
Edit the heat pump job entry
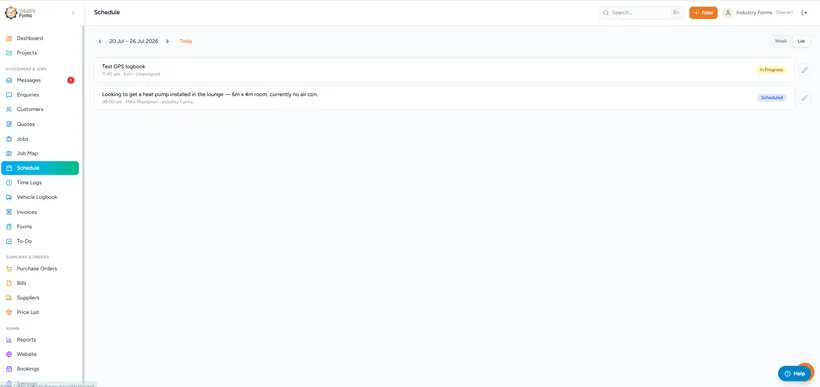tap(804, 98)
